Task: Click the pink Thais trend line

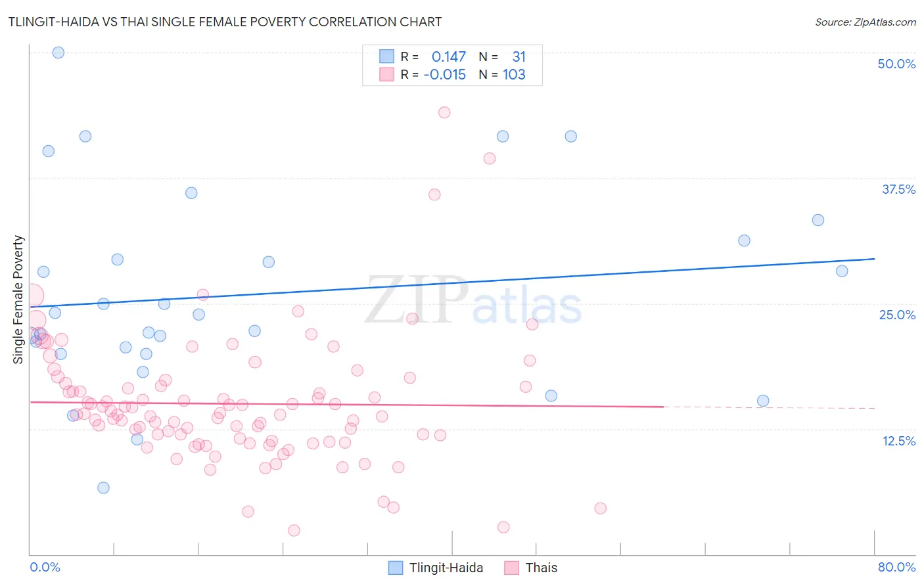Action: coord(347,404)
